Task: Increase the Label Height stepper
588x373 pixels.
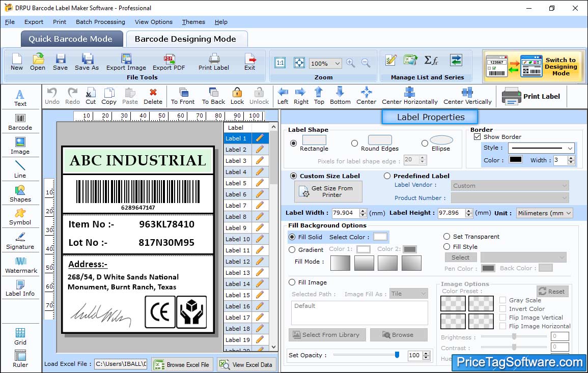Action: click(x=469, y=211)
